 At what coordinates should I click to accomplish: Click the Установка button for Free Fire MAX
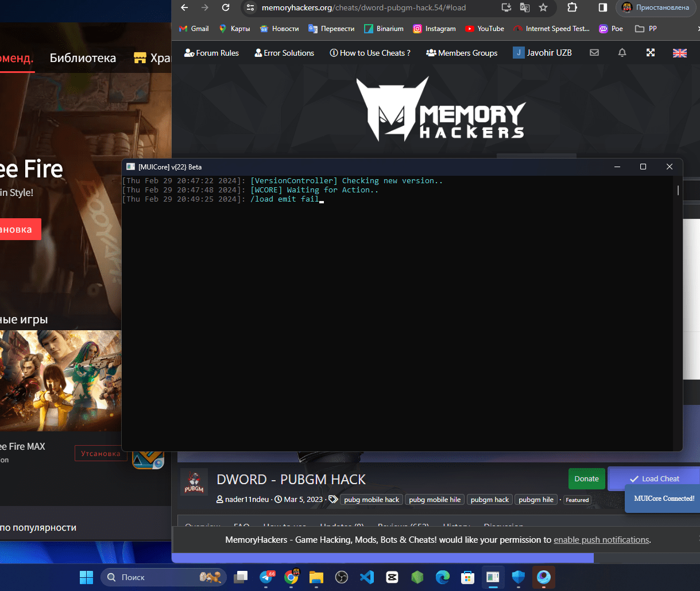[100, 453]
